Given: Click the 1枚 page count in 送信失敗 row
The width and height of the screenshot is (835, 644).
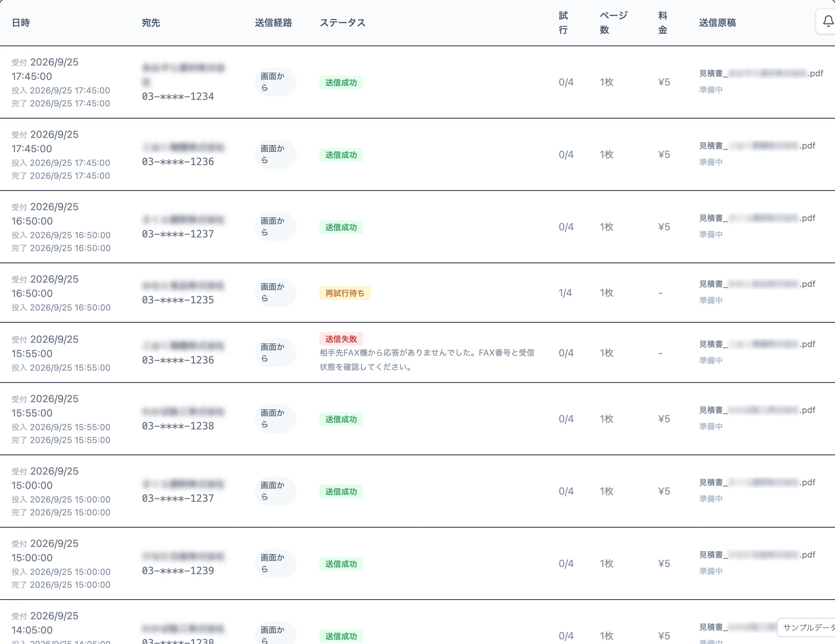Looking at the screenshot, I should coord(606,352).
